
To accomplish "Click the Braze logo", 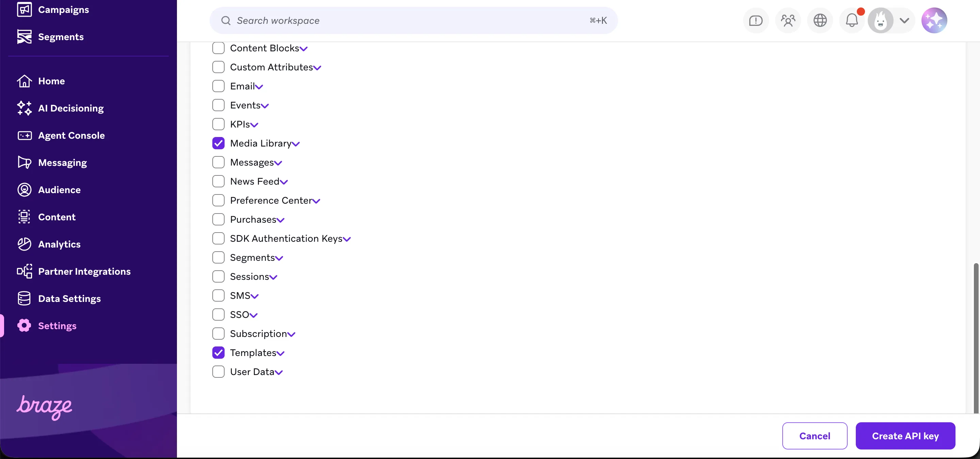I will pyautogui.click(x=44, y=407).
